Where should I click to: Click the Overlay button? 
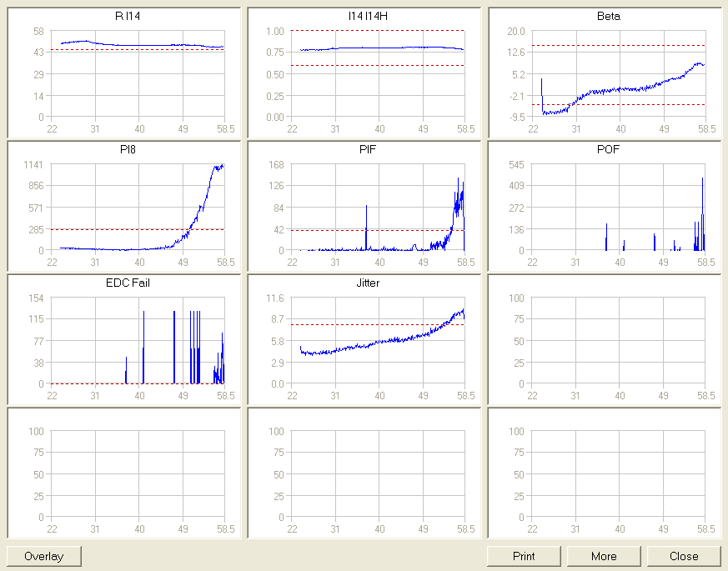[x=44, y=556]
